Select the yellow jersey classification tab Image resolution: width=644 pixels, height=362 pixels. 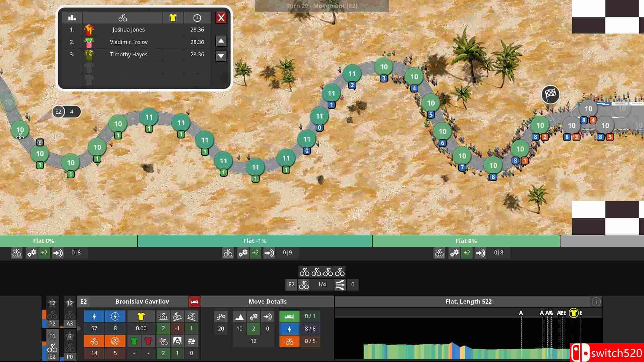(x=173, y=18)
